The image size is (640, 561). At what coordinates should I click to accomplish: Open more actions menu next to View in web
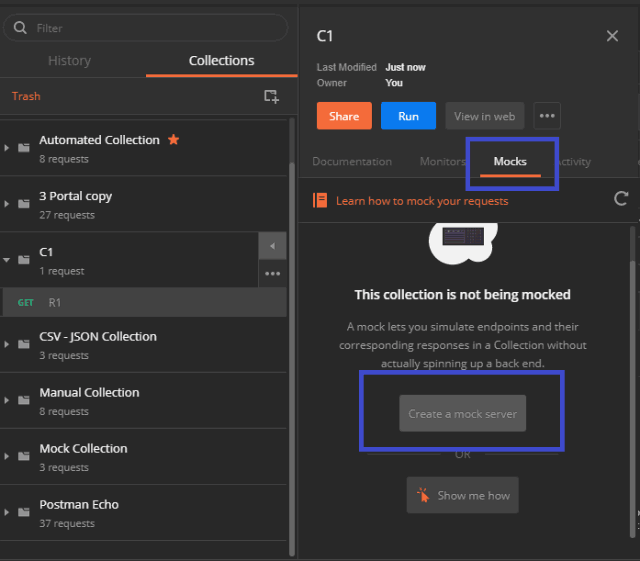[547, 116]
